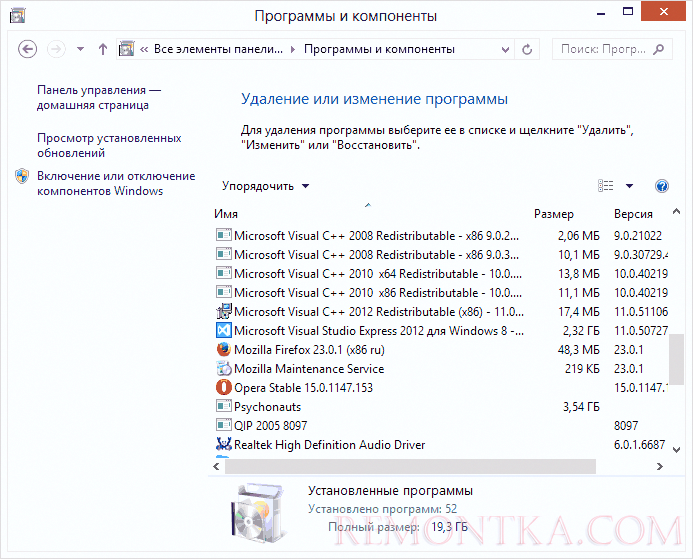Select Visual C++ 2008 x86 9.0.2... icon
Viewport: 693px width, 559px height.
coord(224,235)
